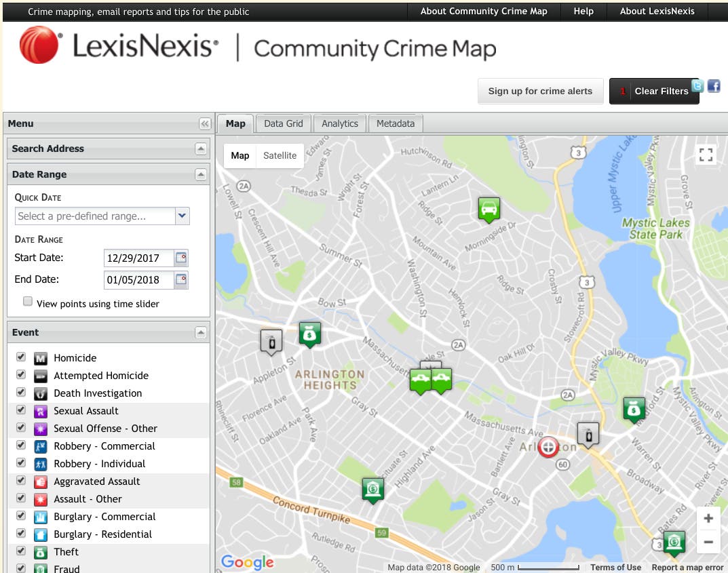Uncheck the Sexual Assault event checkbox
Viewport: 728px width, 573px height.
[x=21, y=410]
